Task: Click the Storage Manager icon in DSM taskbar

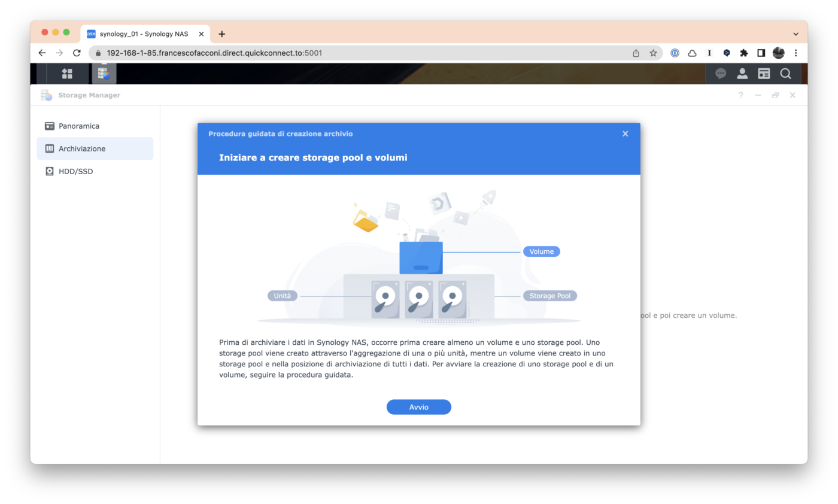Action: 104,73
